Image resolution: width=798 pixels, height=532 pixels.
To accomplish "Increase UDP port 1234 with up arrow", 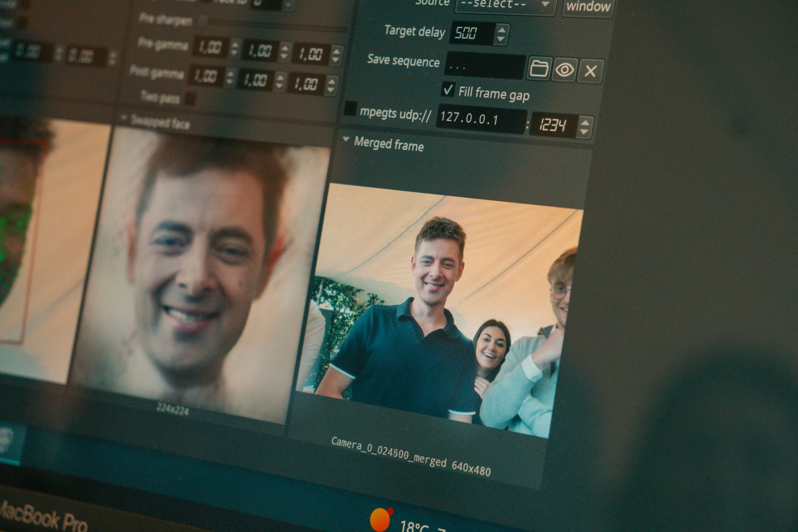I will click(x=585, y=123).
